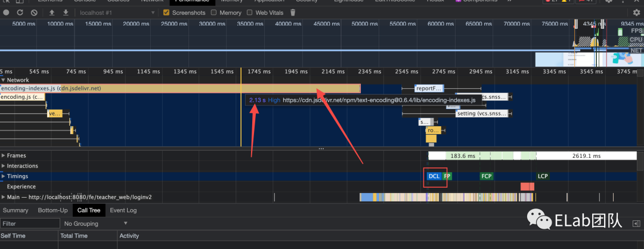Start recording with the Record button

[6, 13]
